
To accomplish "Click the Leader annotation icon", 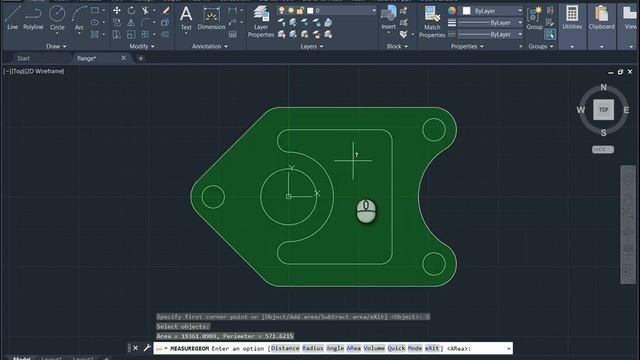I will tap(232, 22).
